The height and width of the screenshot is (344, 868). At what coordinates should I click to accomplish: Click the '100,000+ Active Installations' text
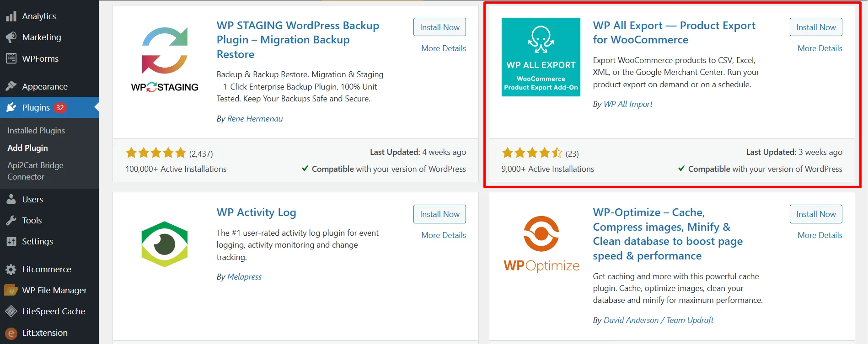[x=176, y=169]
